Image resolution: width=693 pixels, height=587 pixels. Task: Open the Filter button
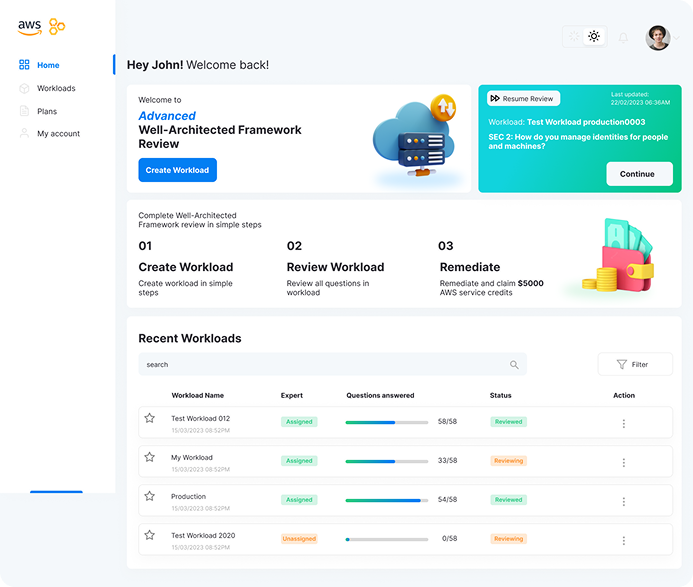click(635, 365)
